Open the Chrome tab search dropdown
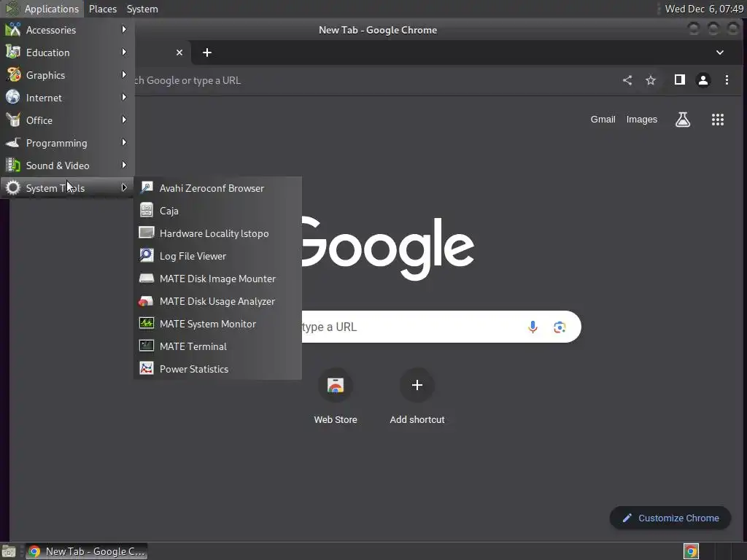 pos(720,52)
